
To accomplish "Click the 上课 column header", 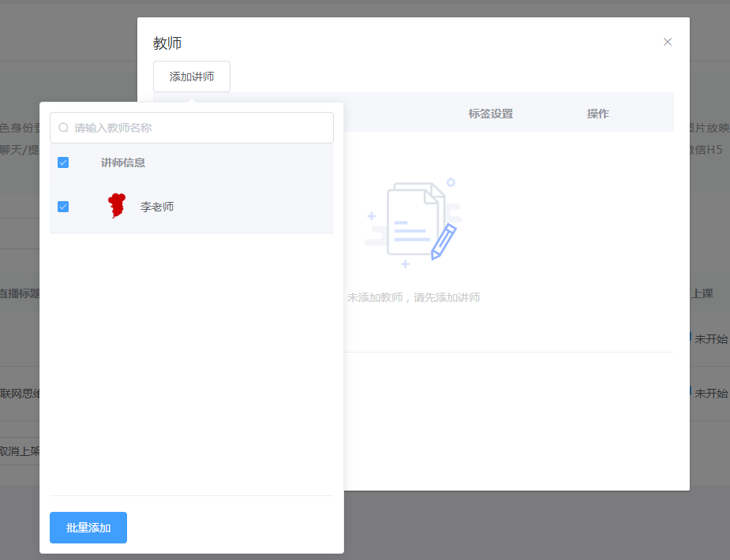I will (x=702, y=293).
